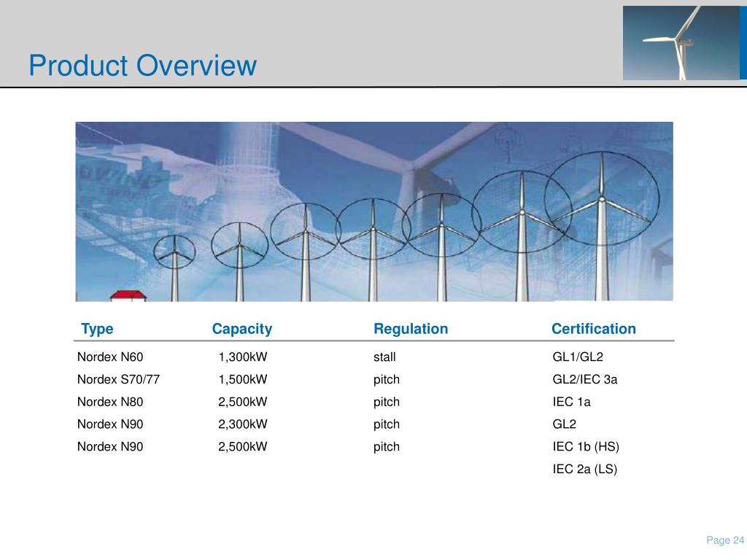Click Nordex N90 in the IEC 1b row
The image size is (747, 560).
pos(110,446)
